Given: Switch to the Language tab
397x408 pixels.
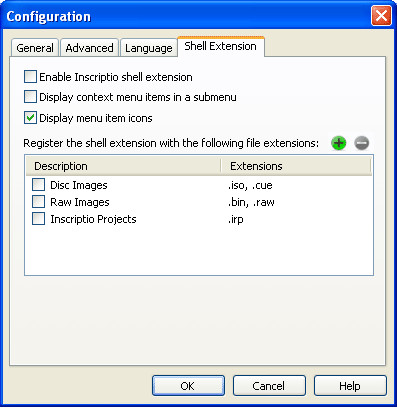Looking at the screenshot, I should click(149, 48).
